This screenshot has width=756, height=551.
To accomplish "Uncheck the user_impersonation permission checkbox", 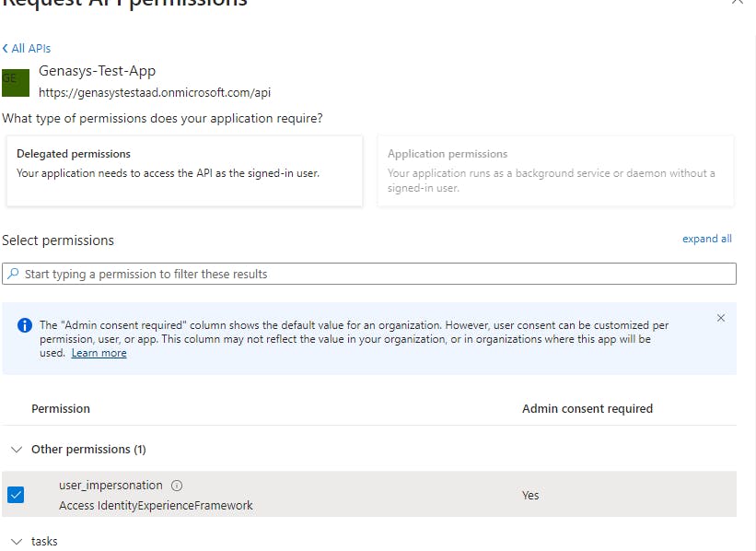I will (x=16, y=495).
